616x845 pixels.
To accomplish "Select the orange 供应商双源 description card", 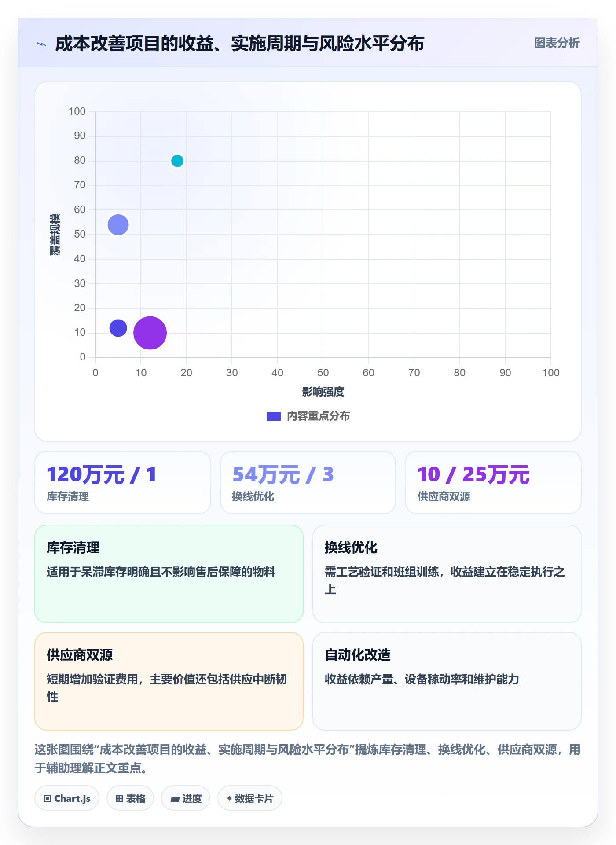I will 169,681.
